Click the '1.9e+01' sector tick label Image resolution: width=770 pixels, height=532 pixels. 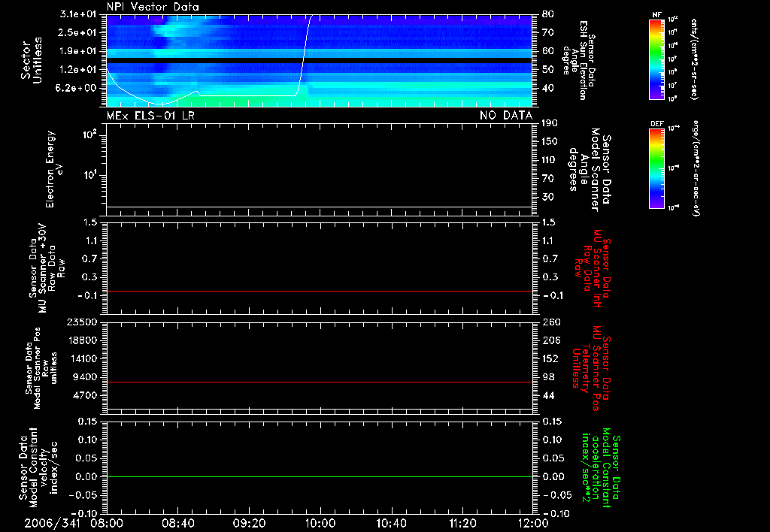point(78,51)
